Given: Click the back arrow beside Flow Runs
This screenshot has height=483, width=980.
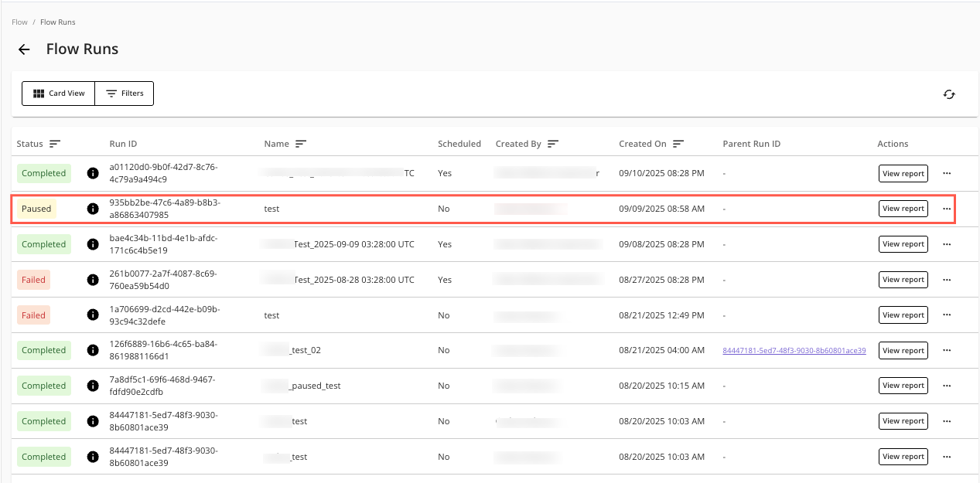Looking at the screenshot, I should [24, 49].
